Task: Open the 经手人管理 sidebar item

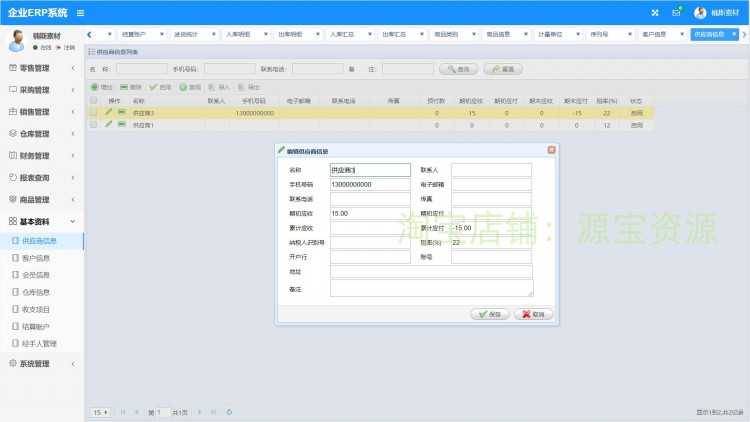Action: [42, 344]
